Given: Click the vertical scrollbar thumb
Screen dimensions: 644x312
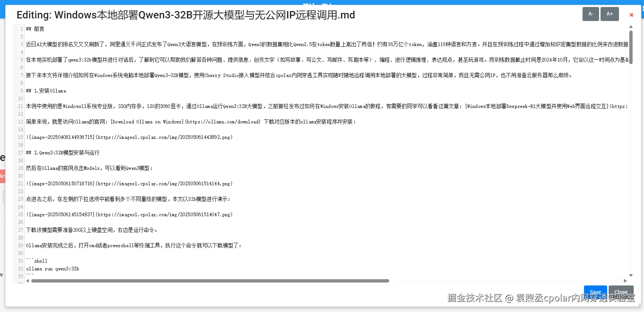Looking at the screenshot, I should pyautogui.click(x=631, y=47).
